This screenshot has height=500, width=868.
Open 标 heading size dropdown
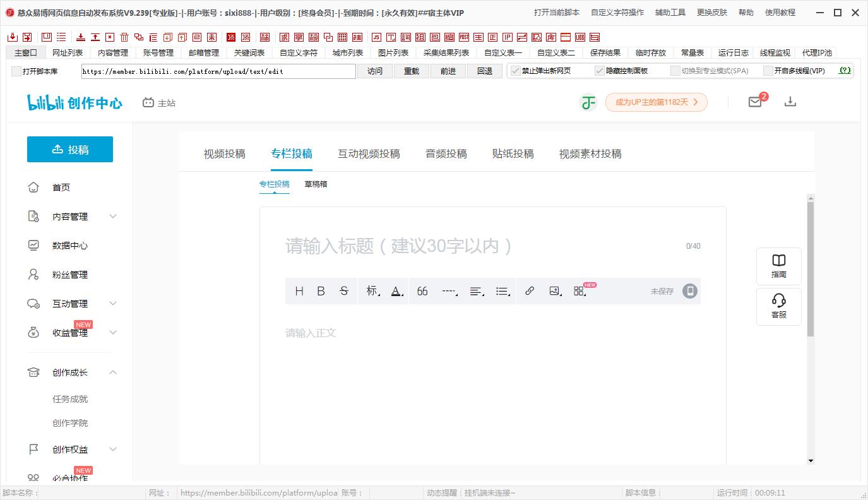click(372, 291)
